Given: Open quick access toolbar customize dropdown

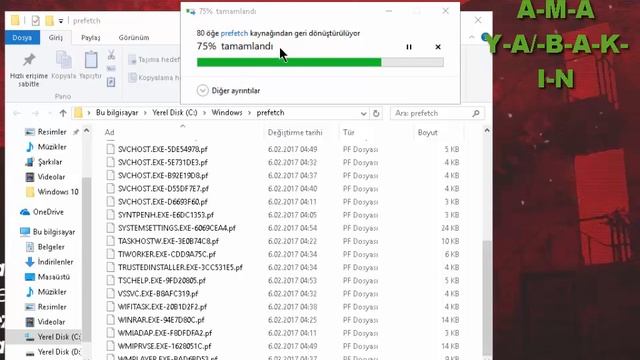Looking at the screenshot, I should coord(61,21).
